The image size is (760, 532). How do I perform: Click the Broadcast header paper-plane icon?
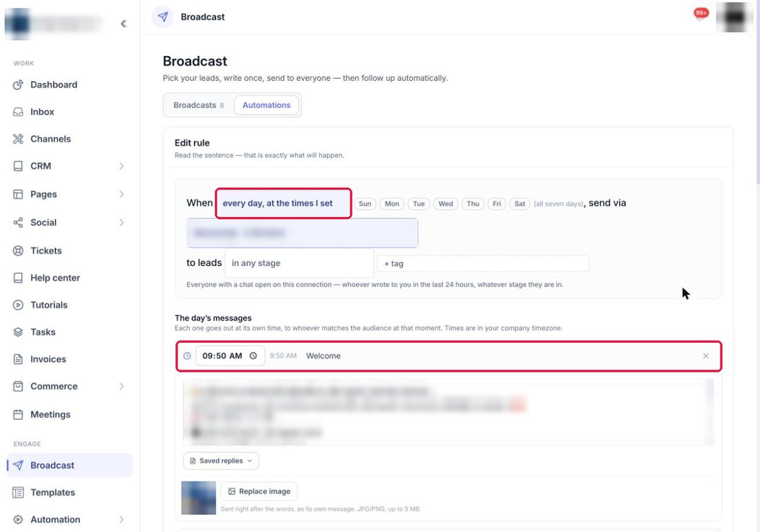tap(163, 17)
